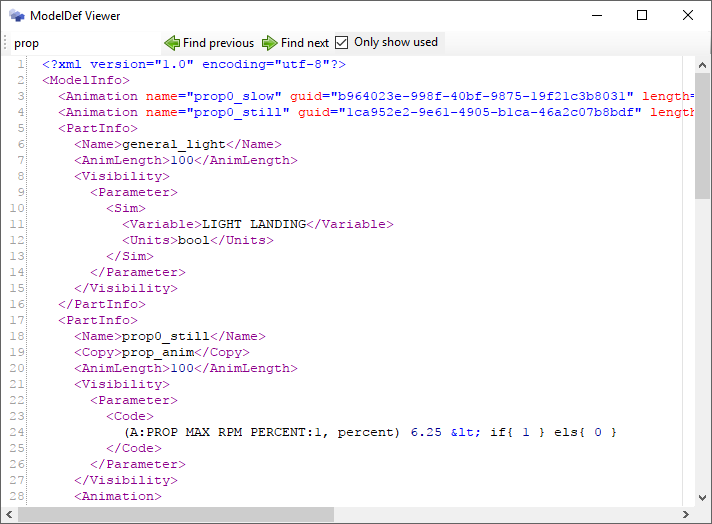Click the Animation opening tag on line 28
This screenshot has height=524, width=712.
click(x=118, y=496)
